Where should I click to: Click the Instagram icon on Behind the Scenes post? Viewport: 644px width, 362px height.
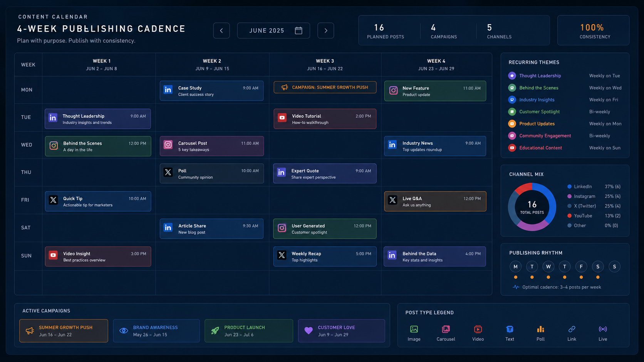tap(54, 145)
